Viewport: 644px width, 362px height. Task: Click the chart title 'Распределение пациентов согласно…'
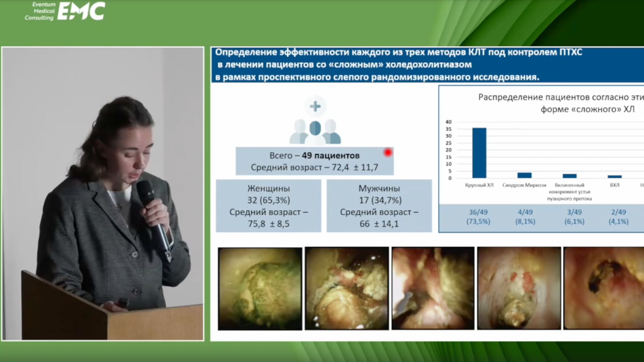pos(561,97)
